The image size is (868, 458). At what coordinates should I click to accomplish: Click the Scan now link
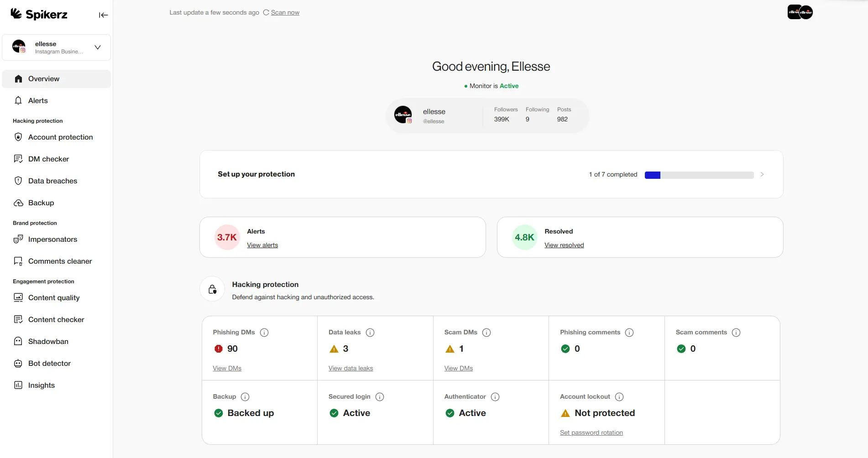[285, 13]
